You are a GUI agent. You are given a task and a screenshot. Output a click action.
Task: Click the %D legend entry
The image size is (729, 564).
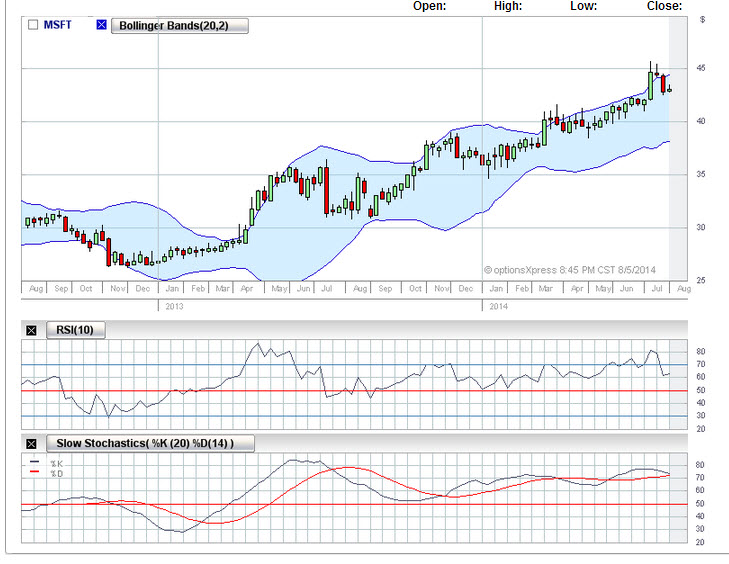click(x=46, y=474)
